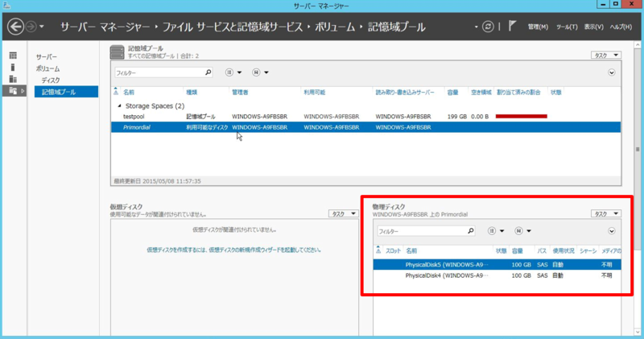Open the ツール(T) menu
Viewport: 644px width, 339px height.
[x=567, y=27]
